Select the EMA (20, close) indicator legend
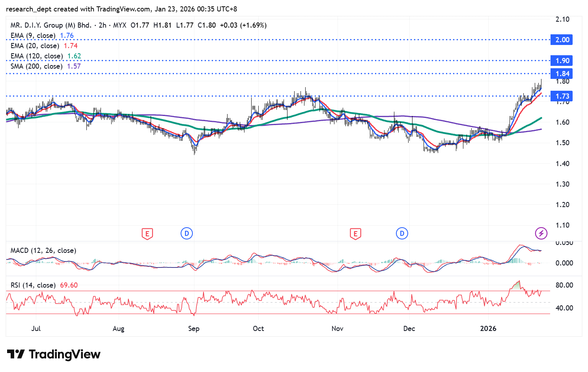 pos(35,46)
